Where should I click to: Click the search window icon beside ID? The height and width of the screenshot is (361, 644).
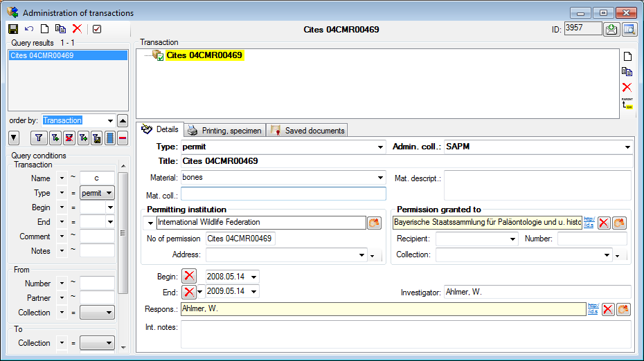[x=629, y=29]
